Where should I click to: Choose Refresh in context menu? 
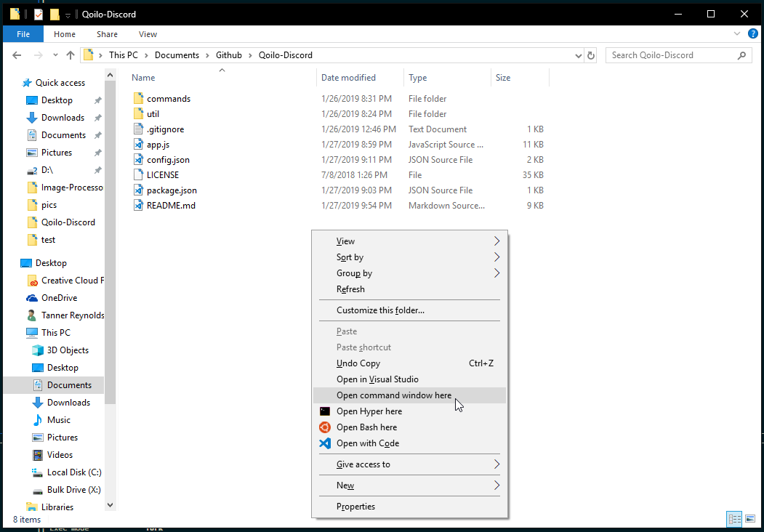tap(409, 289)
